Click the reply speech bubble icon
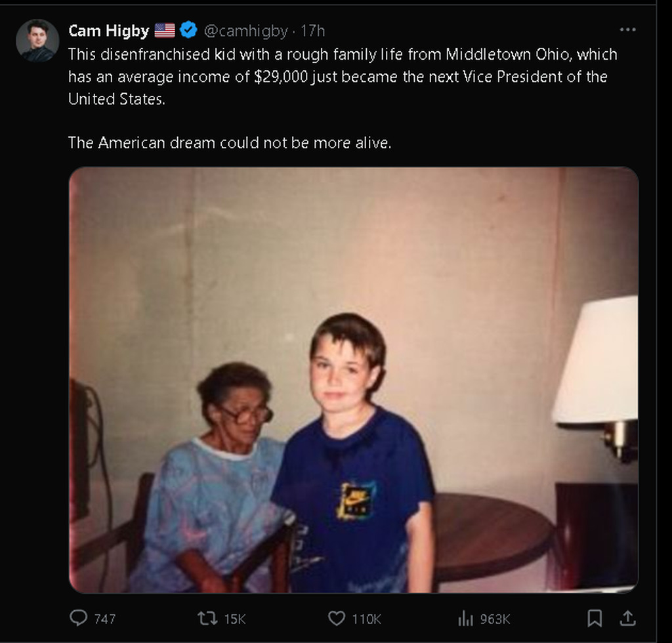 tap(78, 618)
